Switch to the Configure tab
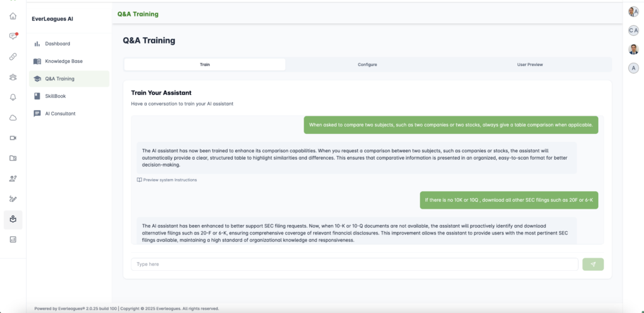The height and width of the screenshot is (313, 644). coord(367,64)
